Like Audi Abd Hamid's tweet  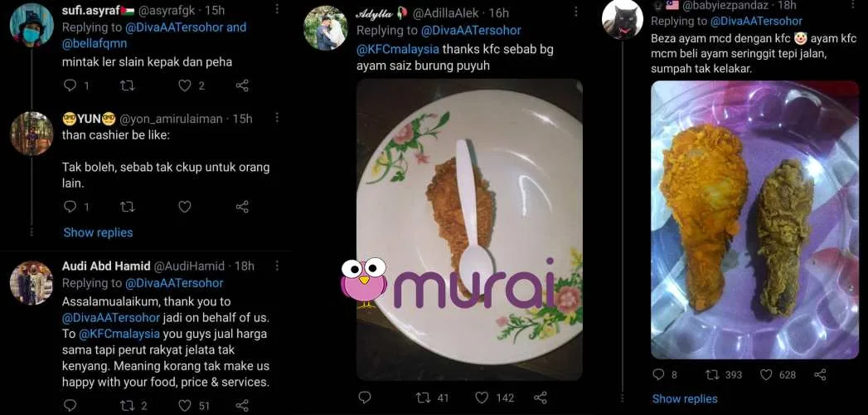coord(185,405)
